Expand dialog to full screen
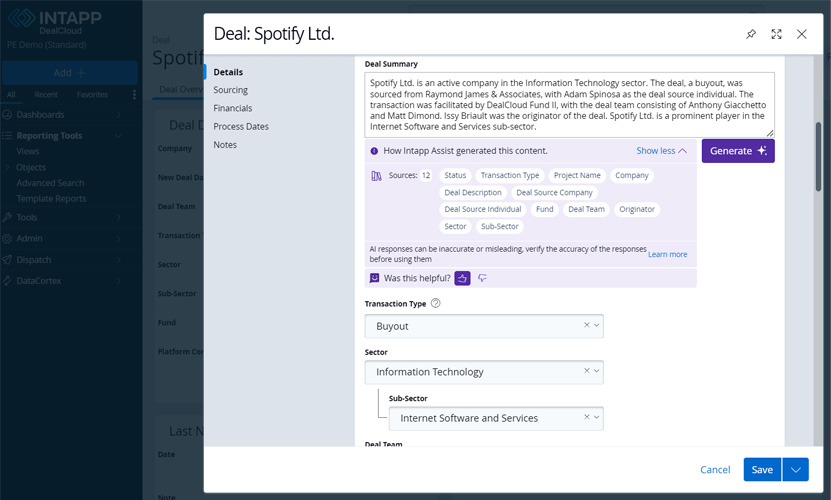 pyautogui.click(x=776, y=34)
